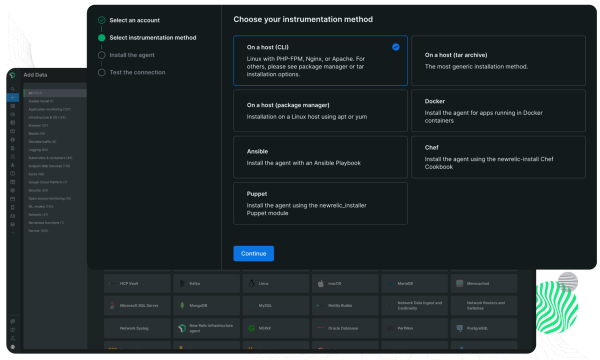Click the highlighted plus Add Data icon

pos(13,98)
